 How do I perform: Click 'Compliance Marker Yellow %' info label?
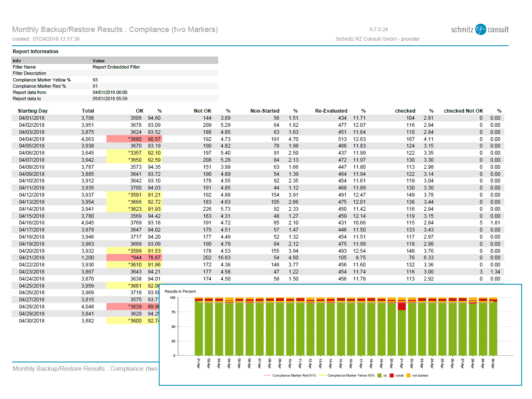42,80
